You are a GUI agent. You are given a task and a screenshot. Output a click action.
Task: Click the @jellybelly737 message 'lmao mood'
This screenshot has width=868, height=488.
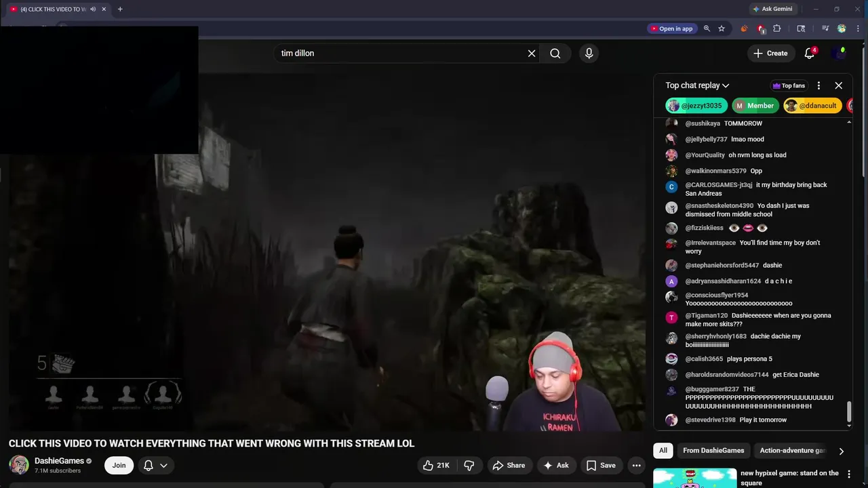pos(747,140)
